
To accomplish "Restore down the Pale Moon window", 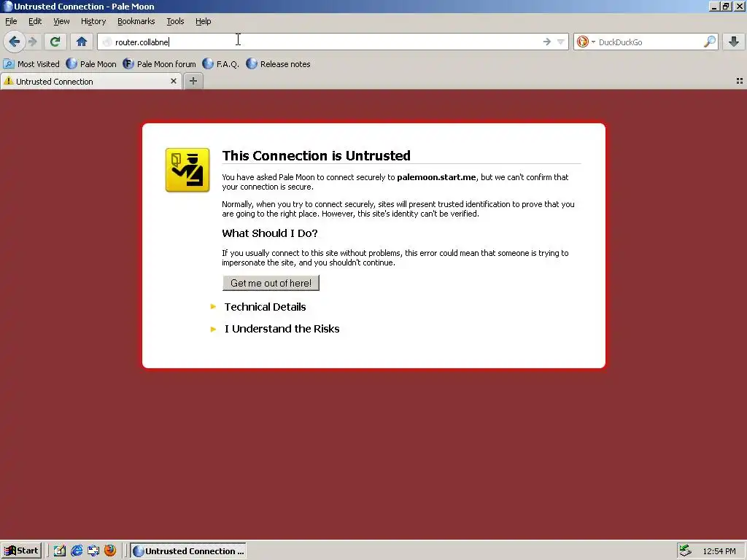I will (x=726, y=6).
